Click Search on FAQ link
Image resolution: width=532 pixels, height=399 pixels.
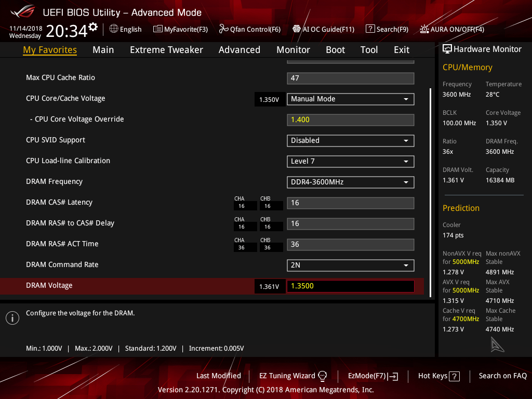coord(502,376)
